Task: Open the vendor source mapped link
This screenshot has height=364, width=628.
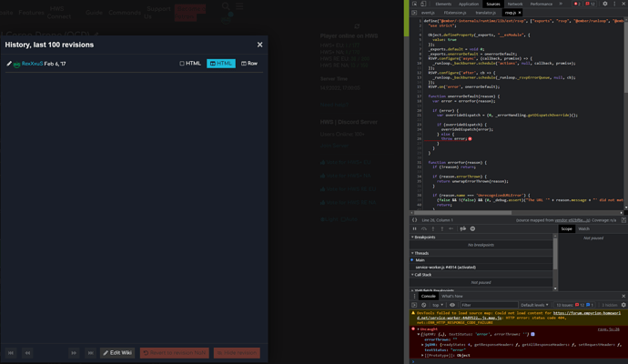Action: 572,220
